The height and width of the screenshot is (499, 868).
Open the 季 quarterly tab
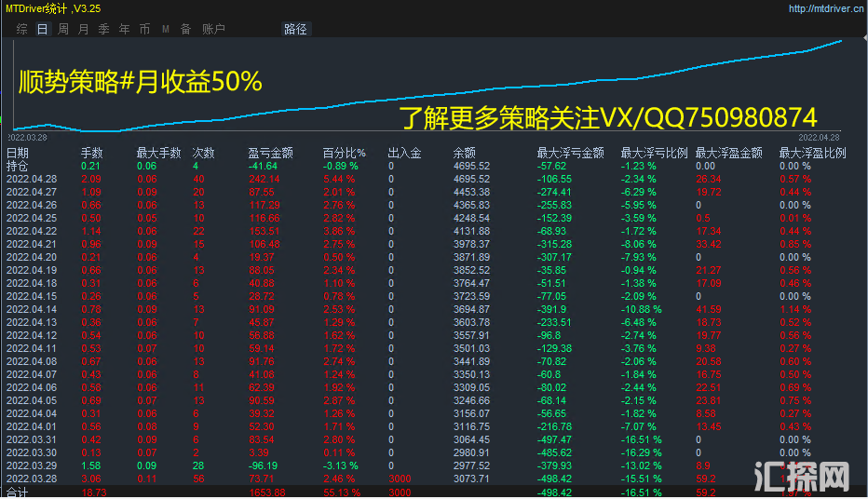click(x=104, y=29)
